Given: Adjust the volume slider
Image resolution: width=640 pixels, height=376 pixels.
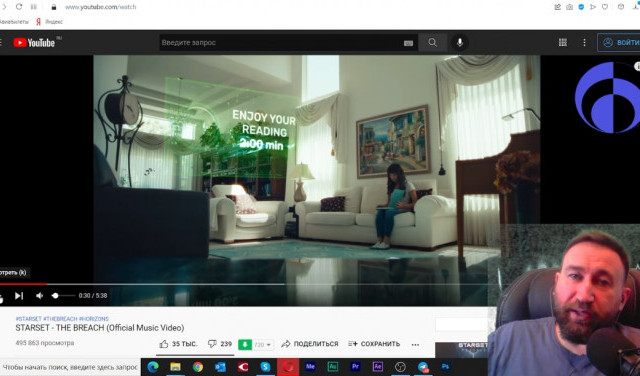Looking at the screenshot, I should (x=63, y=296).
